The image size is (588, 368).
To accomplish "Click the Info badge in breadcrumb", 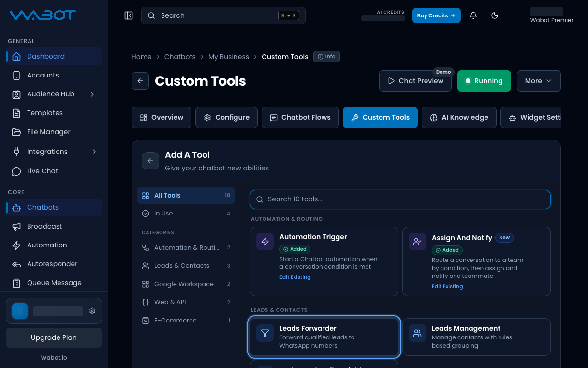I will (x=326, y=57).
